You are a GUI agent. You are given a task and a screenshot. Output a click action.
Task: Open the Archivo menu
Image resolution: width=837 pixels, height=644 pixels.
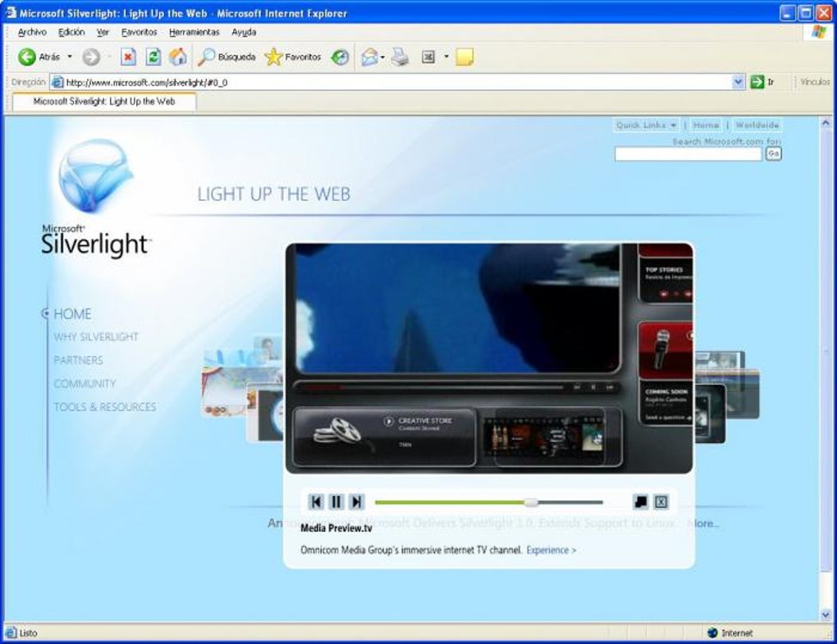click(x=32, y=32)
